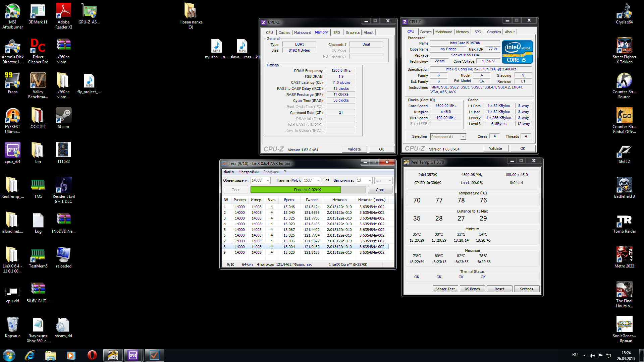Click the volume speaker tray icon
Viewport: 644px width, 362px height.
coord(592,355)
